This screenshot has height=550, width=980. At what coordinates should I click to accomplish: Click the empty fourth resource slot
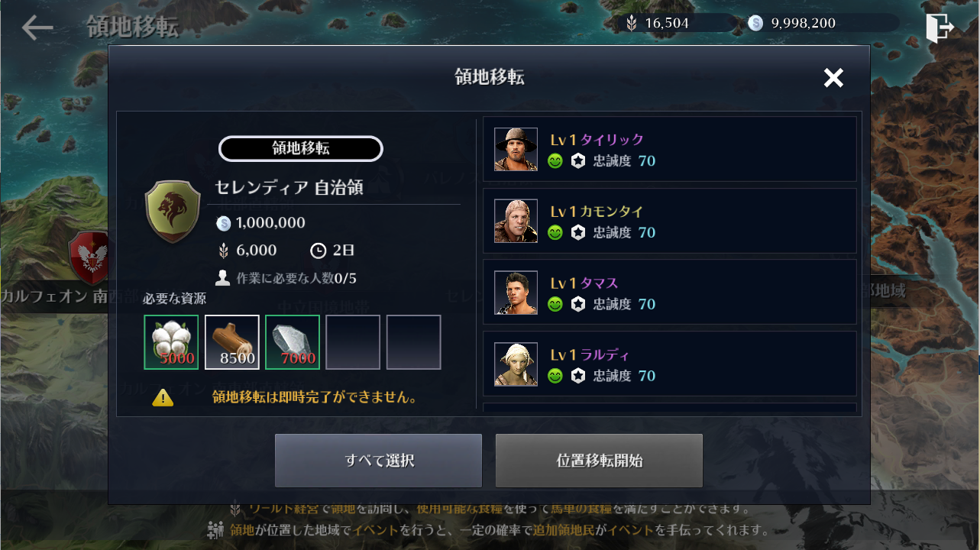[353, 342]
